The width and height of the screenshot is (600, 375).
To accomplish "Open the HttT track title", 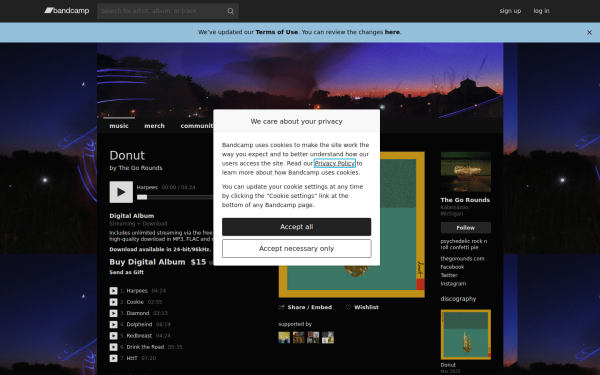I will click(132, 358).
